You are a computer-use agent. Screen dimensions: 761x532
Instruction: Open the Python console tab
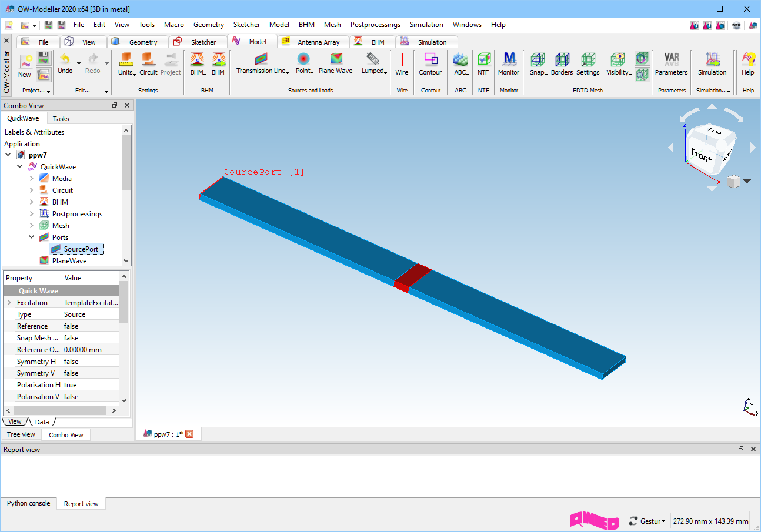[29, 503]
